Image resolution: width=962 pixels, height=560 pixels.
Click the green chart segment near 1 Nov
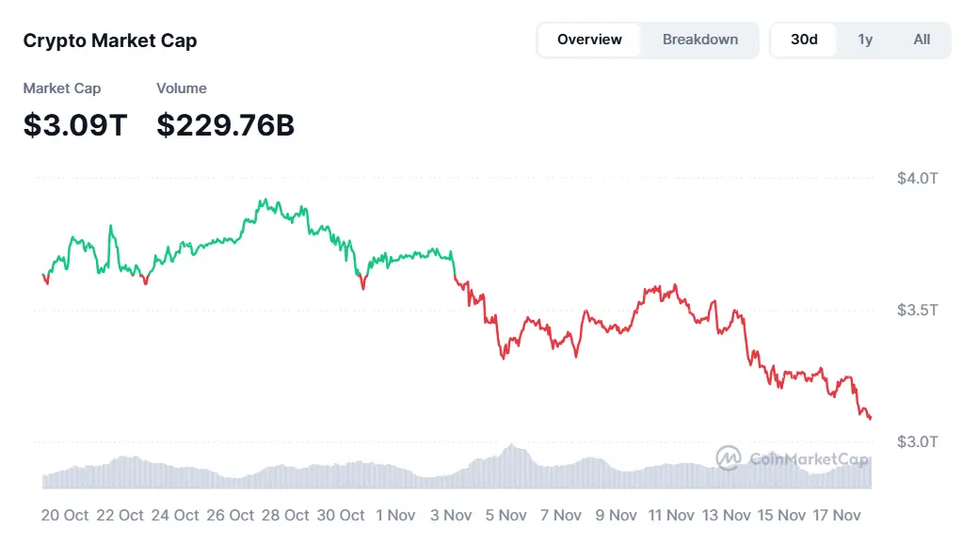[395, 261]
